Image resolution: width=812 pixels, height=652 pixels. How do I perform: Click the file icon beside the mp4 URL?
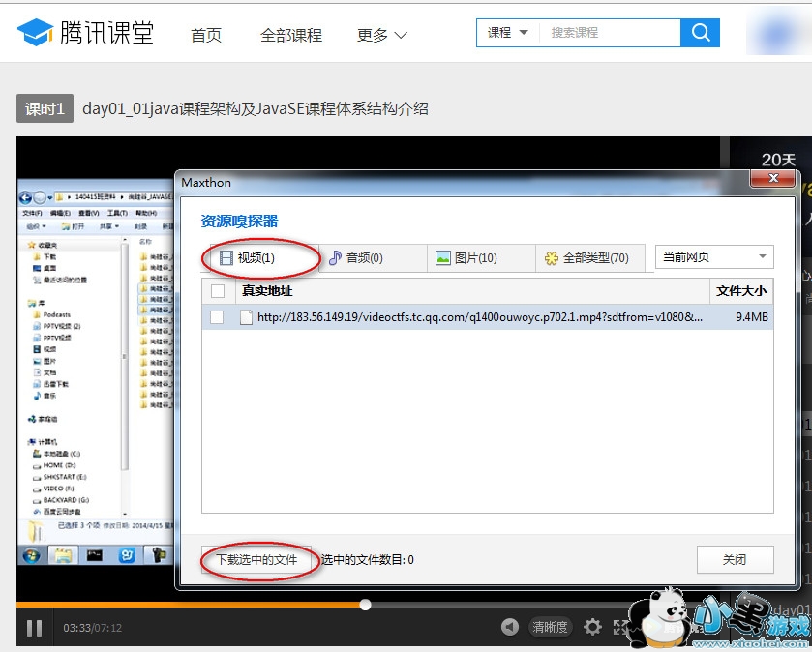(247, 317)
